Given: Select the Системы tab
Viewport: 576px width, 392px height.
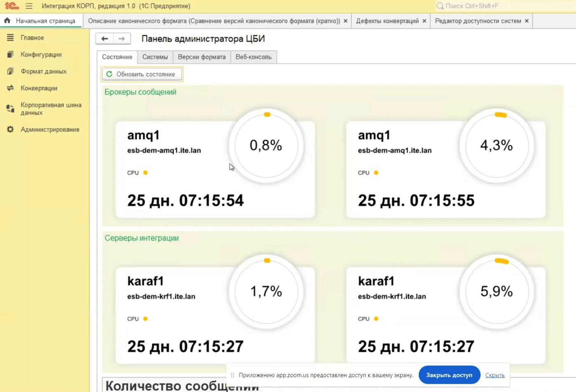Looking at the screenshot, I should (155, 57).
